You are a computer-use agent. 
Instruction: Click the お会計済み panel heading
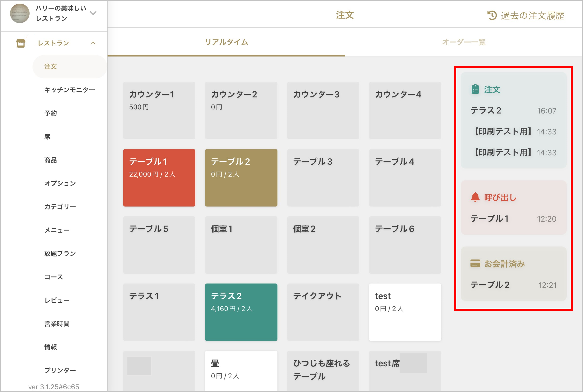pos(504,264)
